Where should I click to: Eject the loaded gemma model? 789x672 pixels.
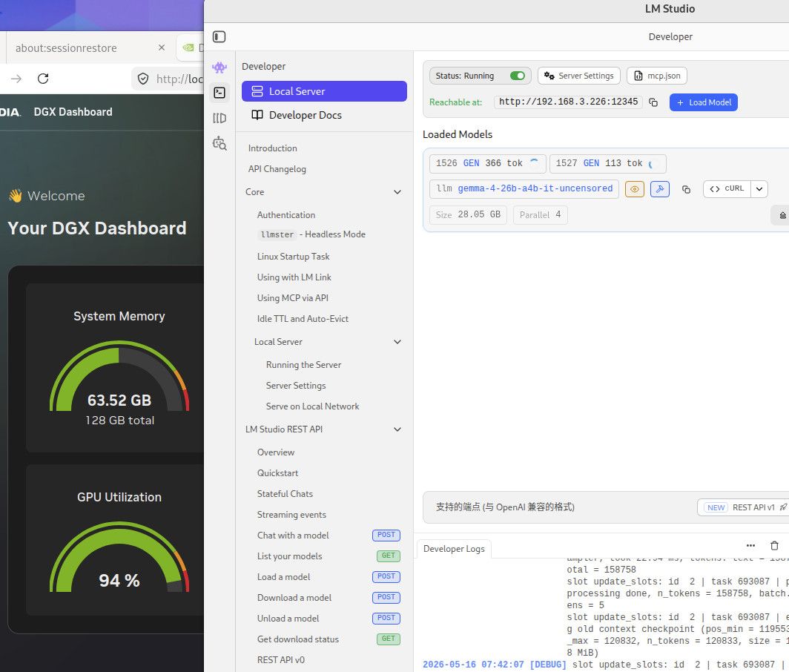[x=782, y=215]
